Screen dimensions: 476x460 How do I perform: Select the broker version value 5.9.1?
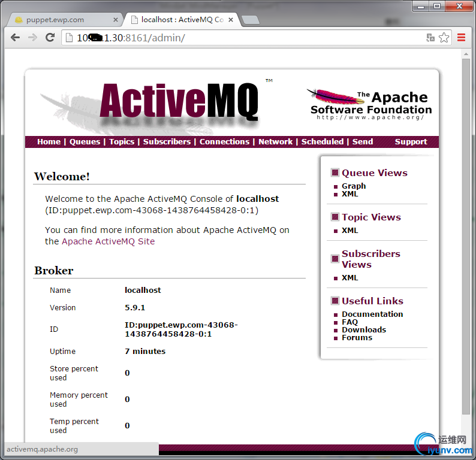(x=135, y=307)
